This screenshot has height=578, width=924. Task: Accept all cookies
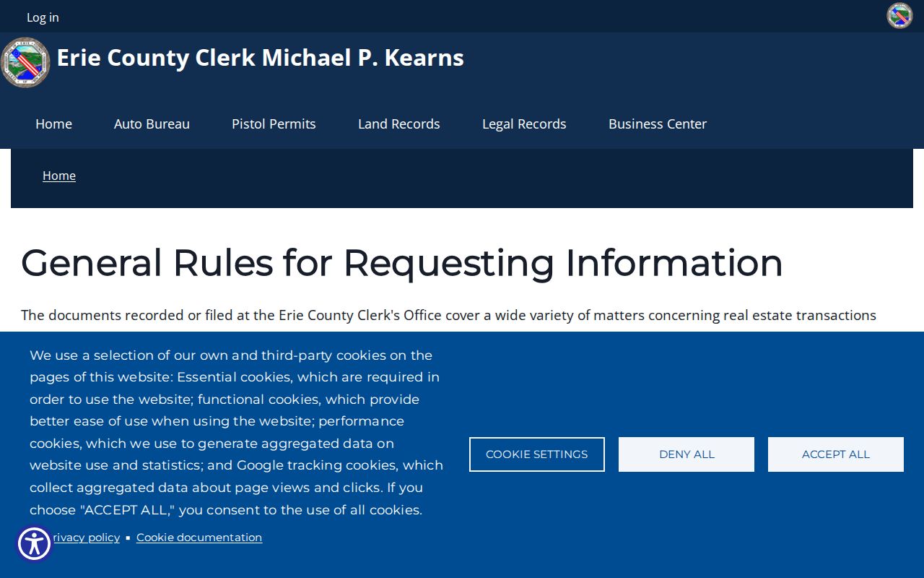836,454
